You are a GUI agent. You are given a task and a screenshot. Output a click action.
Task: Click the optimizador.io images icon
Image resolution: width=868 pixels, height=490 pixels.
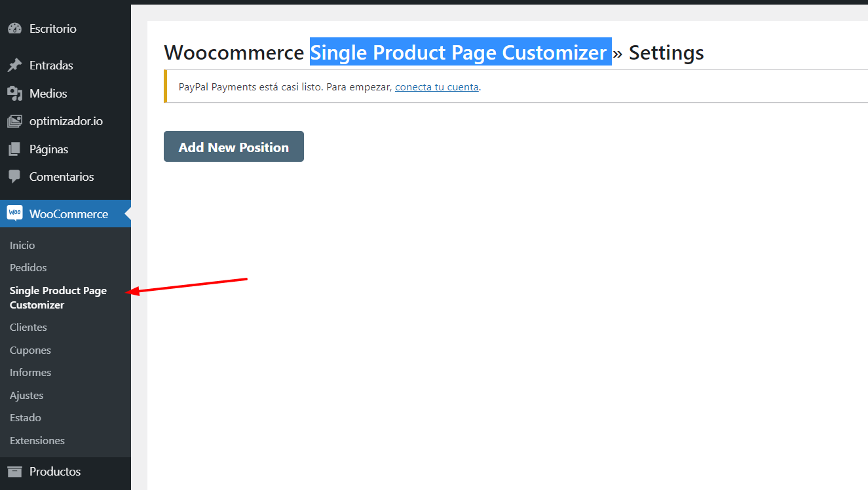(14, 121)
